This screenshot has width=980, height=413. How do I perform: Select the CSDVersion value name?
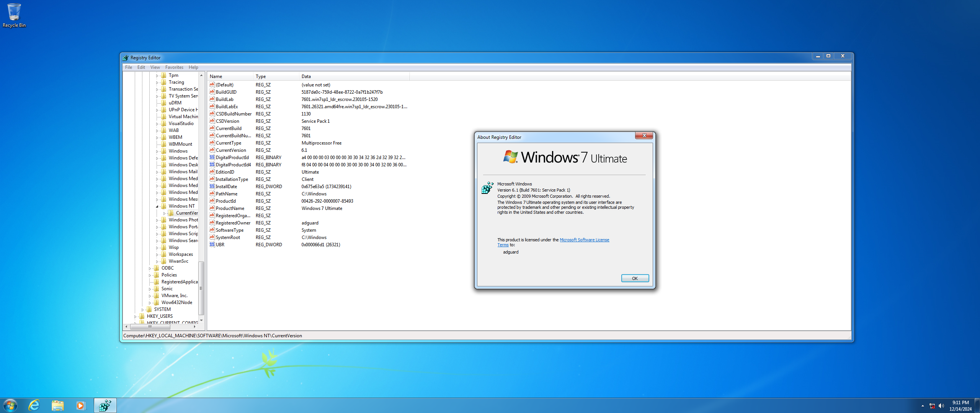tap(227, 121)
